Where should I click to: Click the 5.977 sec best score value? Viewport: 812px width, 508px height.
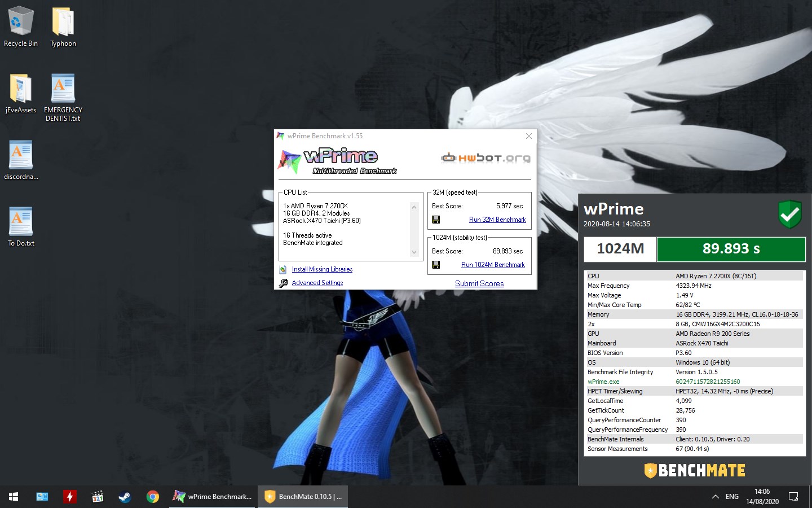(x=509, y=206)
